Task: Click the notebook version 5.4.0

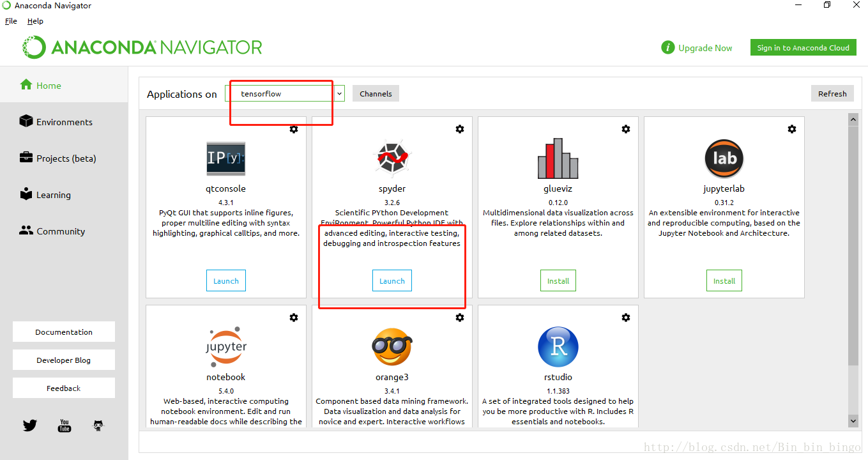Action: tap(226, 390)
